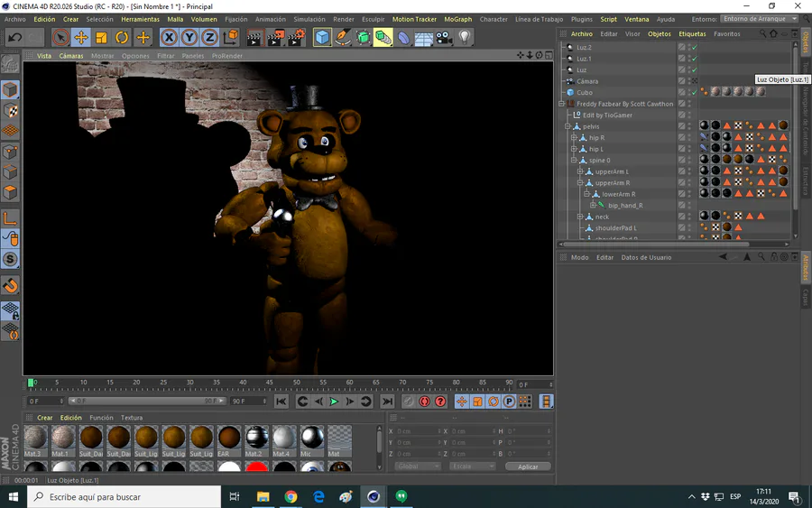Click the Undo arrow icon

click(x=14, y=37)
